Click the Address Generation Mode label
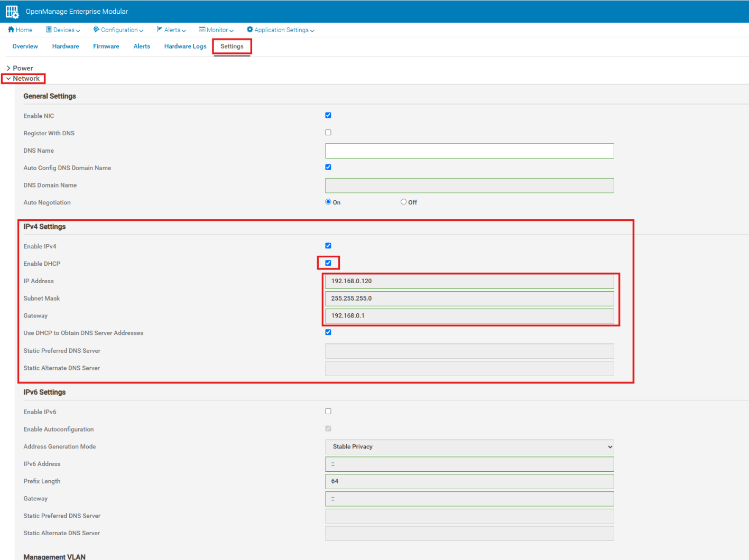The image size is (749, 560). coord(60,446)
